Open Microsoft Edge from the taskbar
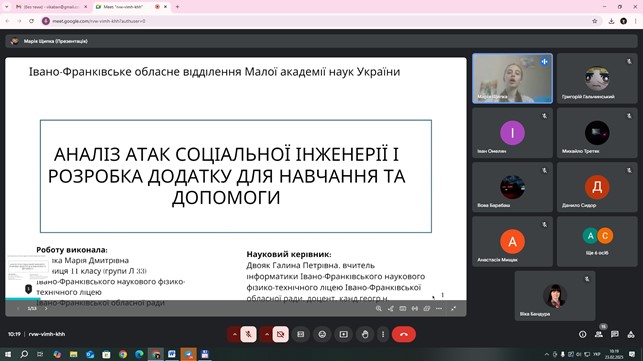This screenshot has width=643, height=361. 139,354
